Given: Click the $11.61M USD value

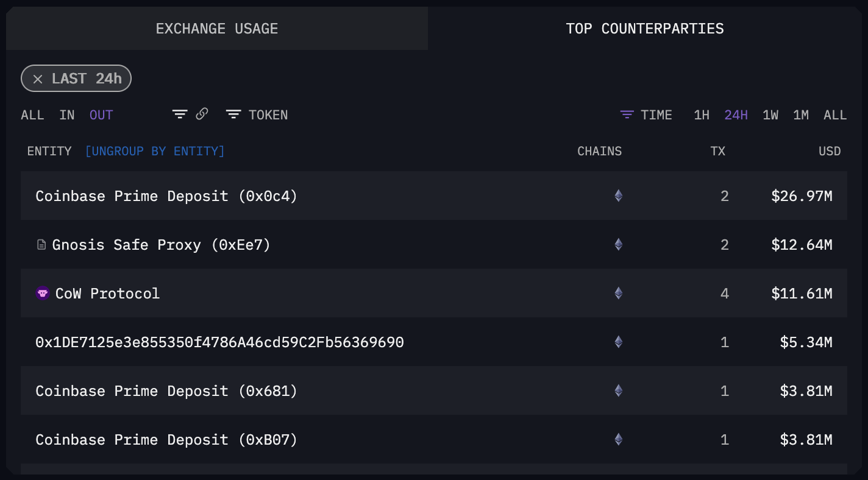Looking at the screenshot, I should (802, 294).
